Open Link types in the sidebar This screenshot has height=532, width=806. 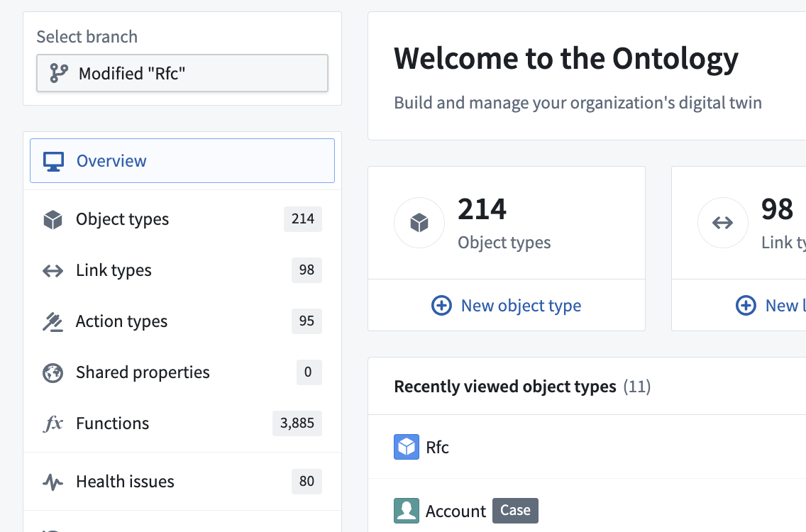182,270
